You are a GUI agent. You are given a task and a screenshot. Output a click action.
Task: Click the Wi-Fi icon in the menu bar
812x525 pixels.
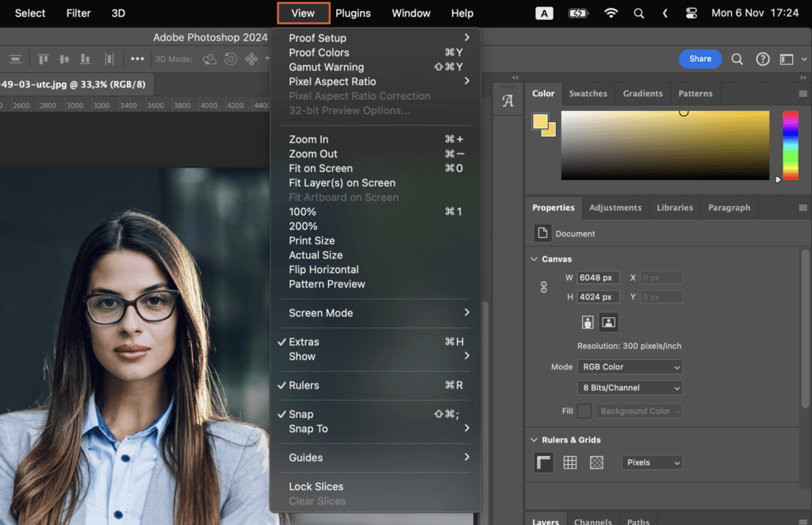click(611, 13)
